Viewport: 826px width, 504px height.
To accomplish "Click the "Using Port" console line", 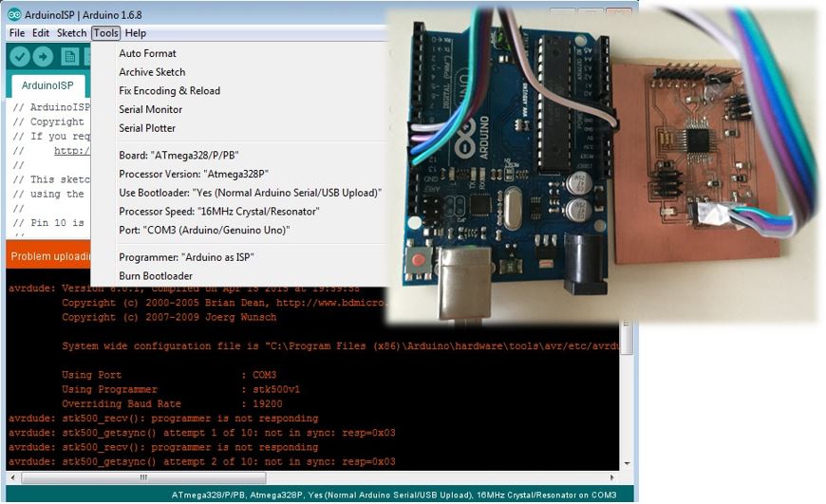I will click(x=169, y=375).
